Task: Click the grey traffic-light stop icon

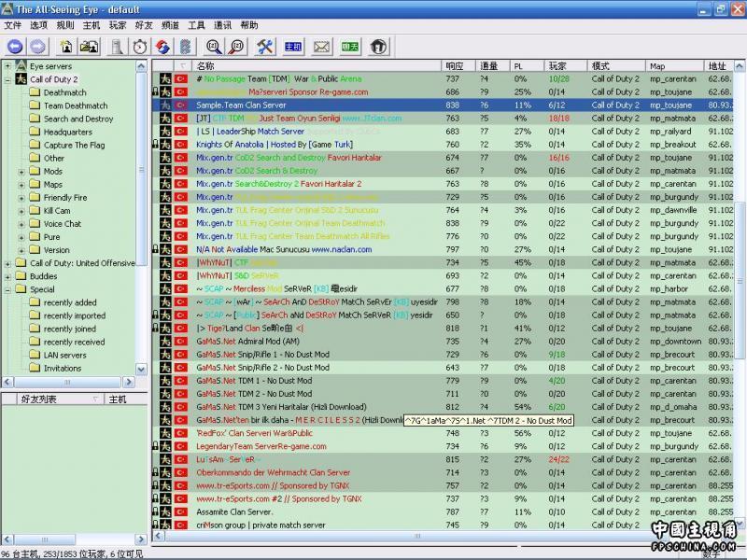Action: click(185, 47)
